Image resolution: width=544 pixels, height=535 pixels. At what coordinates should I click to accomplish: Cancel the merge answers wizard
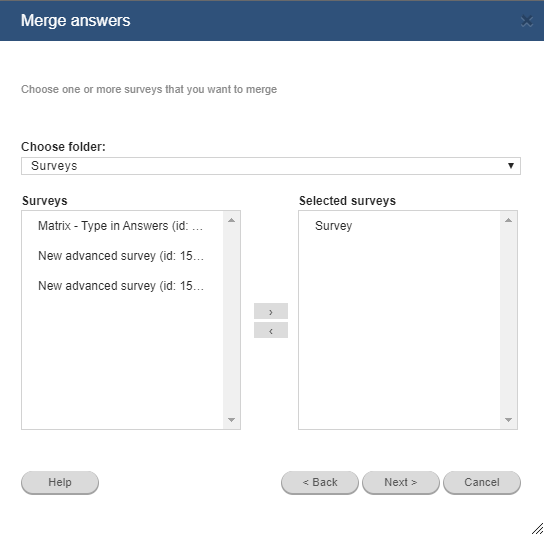point(482,482)
